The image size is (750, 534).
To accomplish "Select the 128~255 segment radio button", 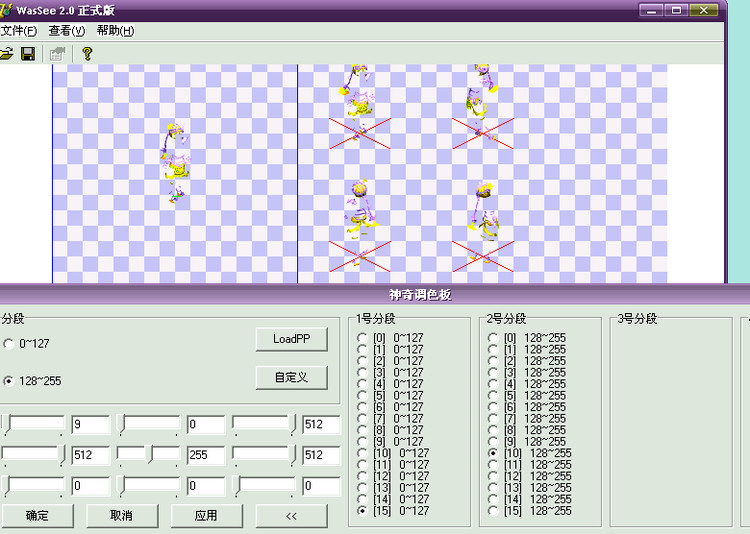I will point(32,381).
